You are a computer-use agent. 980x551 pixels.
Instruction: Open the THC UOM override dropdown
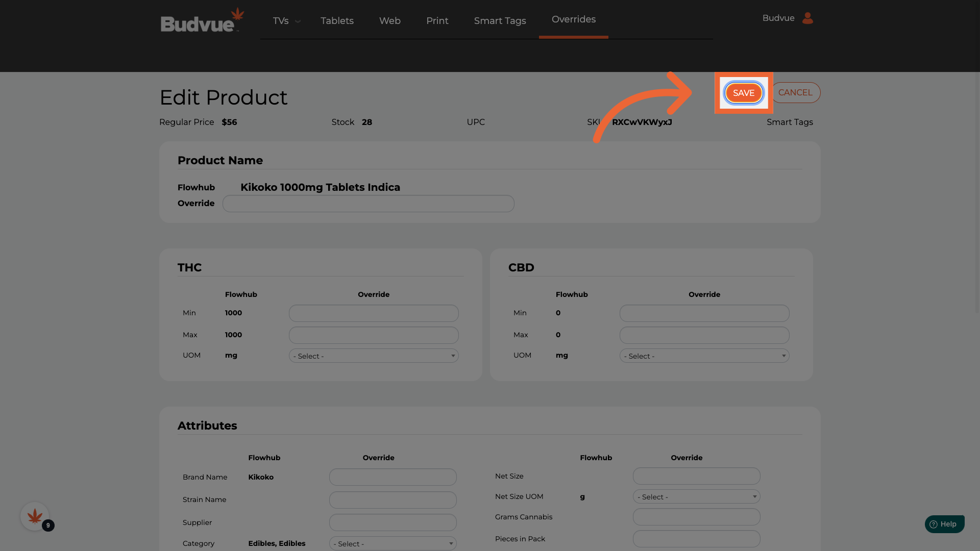(374, 356)
